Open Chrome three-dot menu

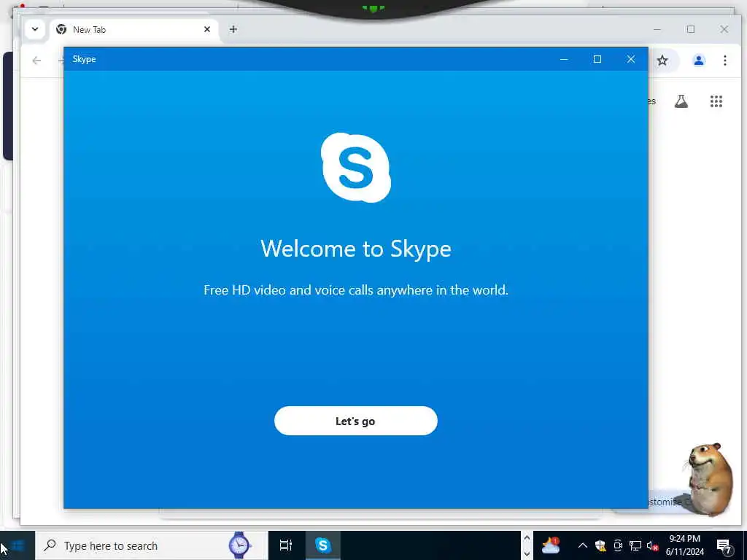pos(725,61)
